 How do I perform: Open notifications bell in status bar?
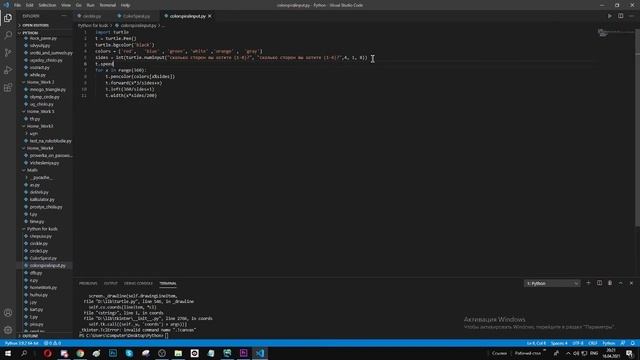pyautogui.click(x=633, y=343)
